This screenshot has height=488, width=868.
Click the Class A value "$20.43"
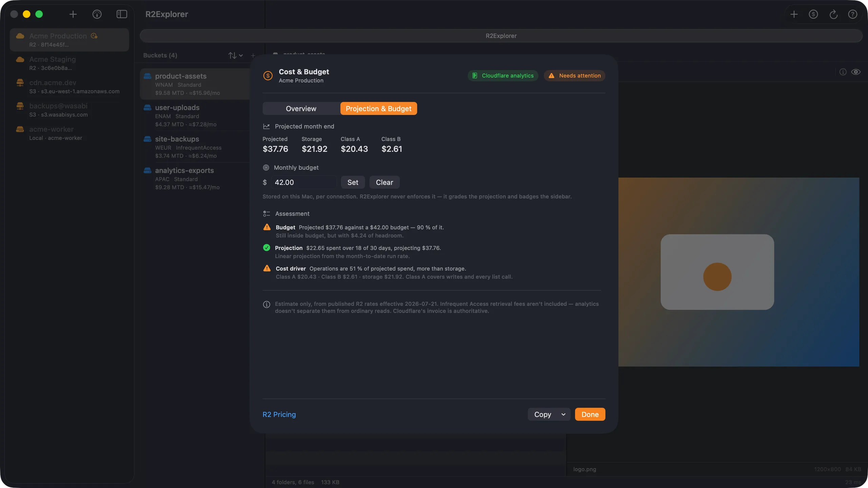pos(354,149)
